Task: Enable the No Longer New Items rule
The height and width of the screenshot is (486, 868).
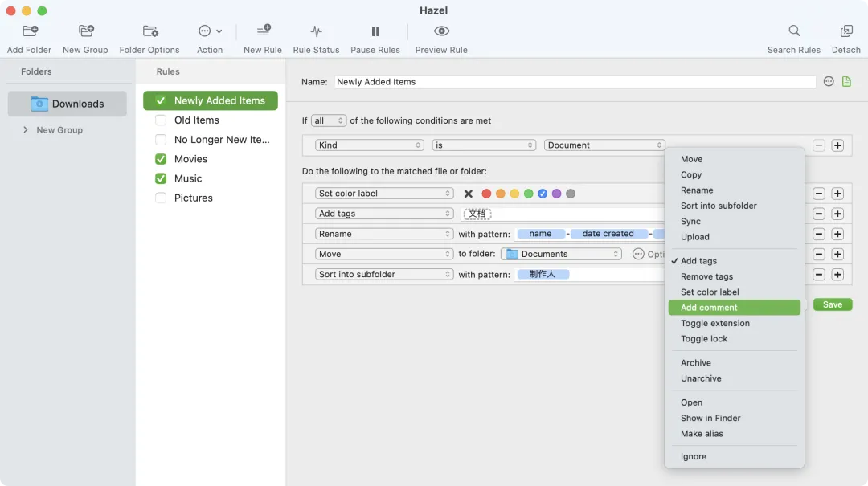Action: tap(161, 140)
